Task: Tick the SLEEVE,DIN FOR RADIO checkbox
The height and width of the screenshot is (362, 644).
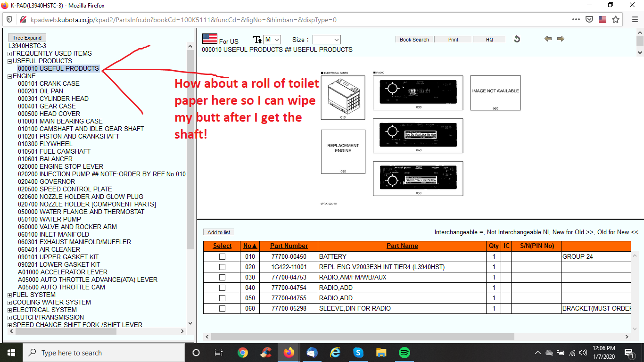Action: click(x=222, y=309)
